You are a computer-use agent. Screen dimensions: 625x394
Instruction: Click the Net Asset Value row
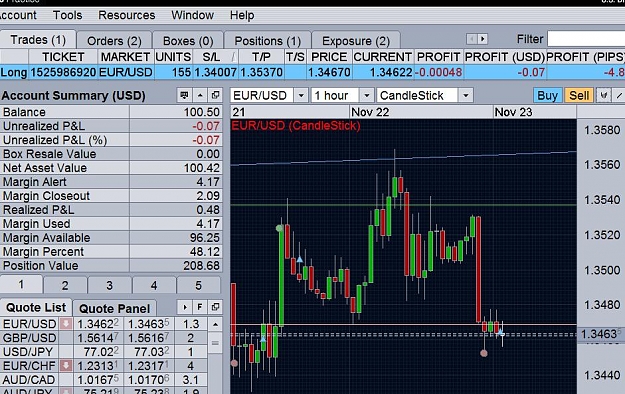coord(111,168)
